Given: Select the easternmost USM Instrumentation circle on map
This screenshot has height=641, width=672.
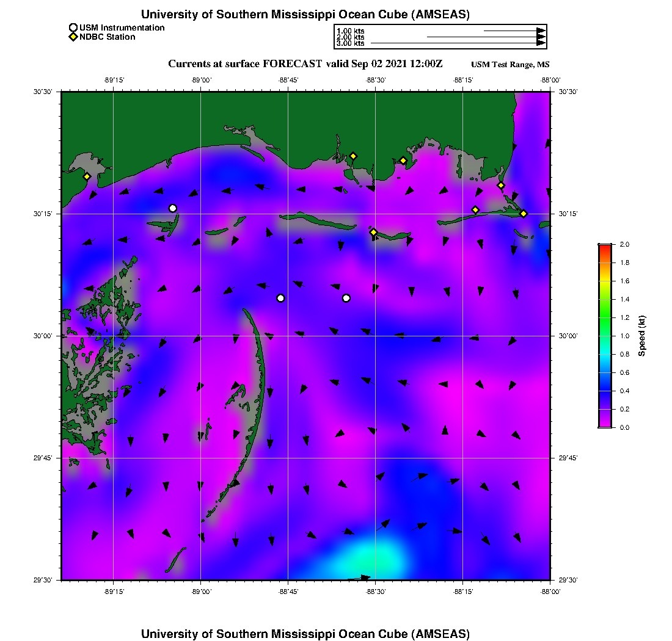Looking at the screenshot, I should coord(346,298).
